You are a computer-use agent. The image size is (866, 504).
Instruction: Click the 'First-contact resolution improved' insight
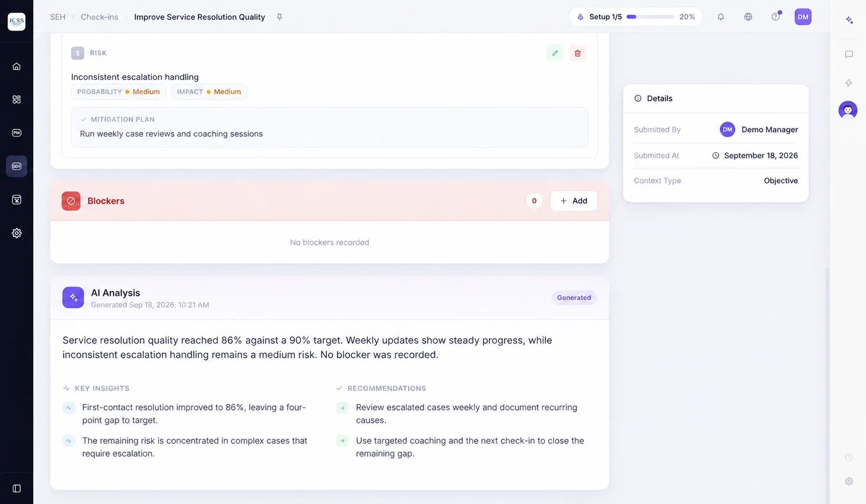point(194,414)
